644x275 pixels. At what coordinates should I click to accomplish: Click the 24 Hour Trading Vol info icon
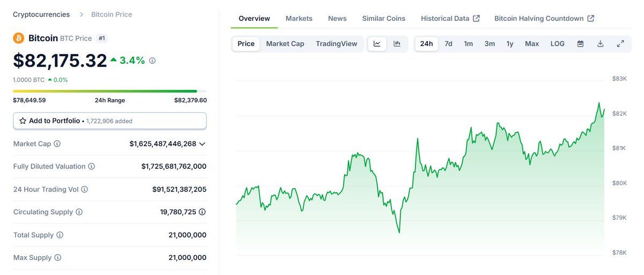pos(84,189)
